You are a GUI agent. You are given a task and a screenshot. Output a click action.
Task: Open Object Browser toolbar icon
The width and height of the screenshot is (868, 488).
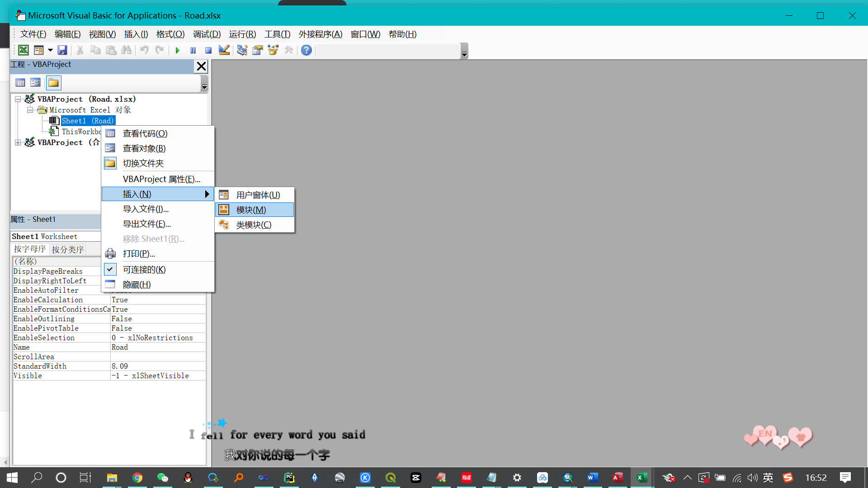click(x=273, y=50)
